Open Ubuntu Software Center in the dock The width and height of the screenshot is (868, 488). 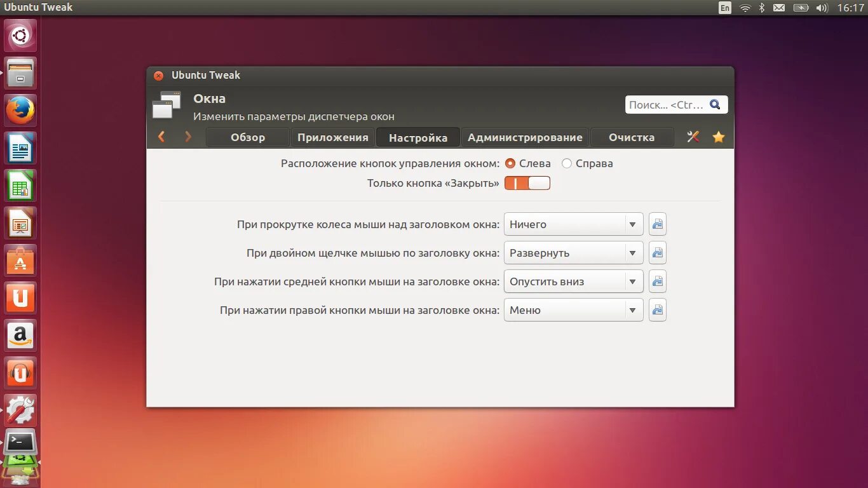click(x=20, y=261)
